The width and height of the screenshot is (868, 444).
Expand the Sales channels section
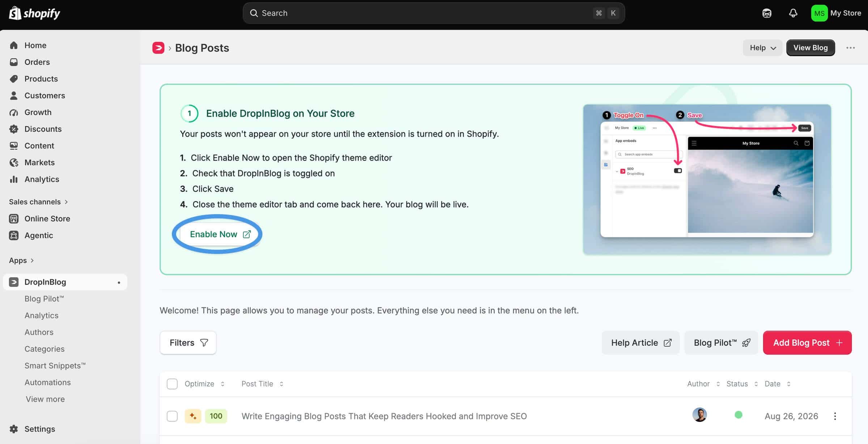(x=38, y=202)
